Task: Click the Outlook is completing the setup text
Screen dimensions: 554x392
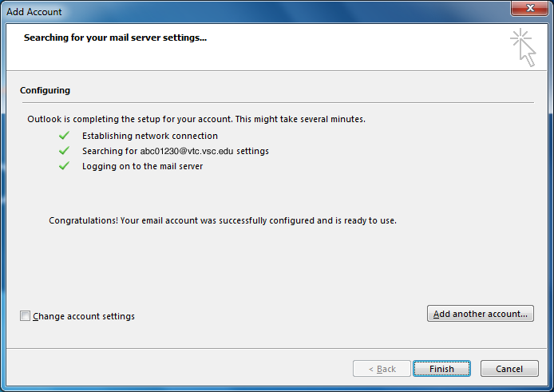Action: (196, 119)
